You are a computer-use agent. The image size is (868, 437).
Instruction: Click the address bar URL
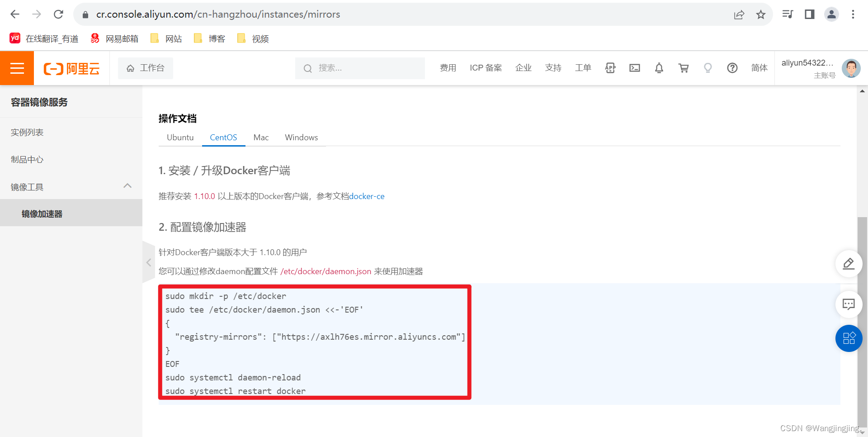pyautogui.click(x=218, y=14)
